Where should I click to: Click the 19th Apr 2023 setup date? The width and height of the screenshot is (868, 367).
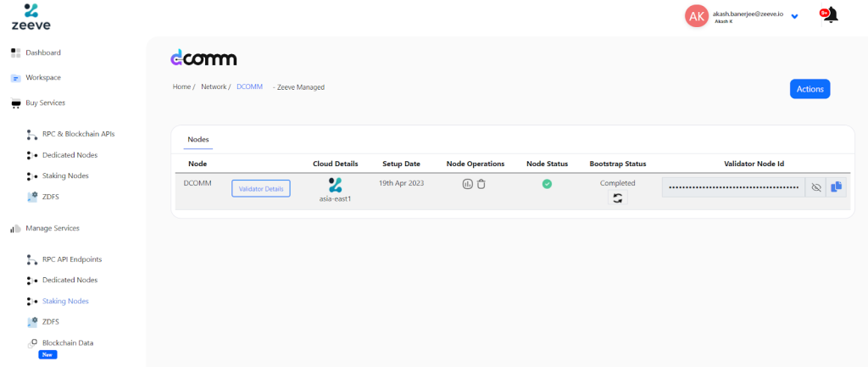pyautogui.click(x=401, y=183)
